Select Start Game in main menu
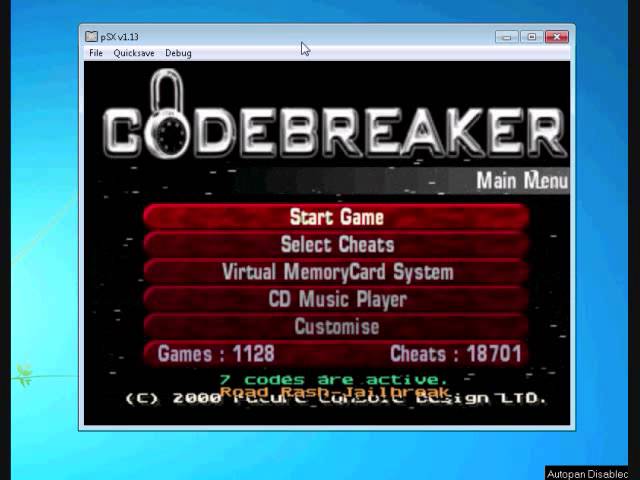 tap(336, 217)
